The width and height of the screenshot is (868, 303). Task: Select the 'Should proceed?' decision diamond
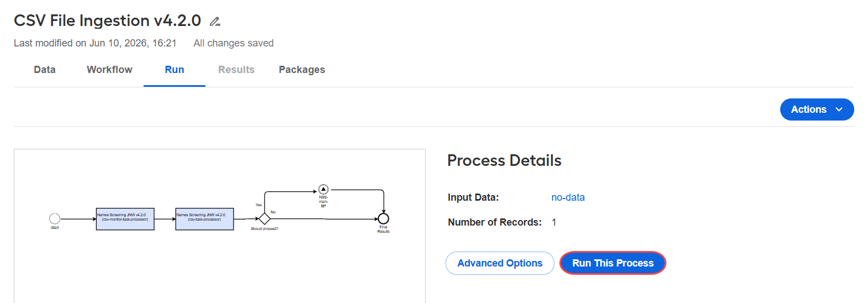(264, 219)
